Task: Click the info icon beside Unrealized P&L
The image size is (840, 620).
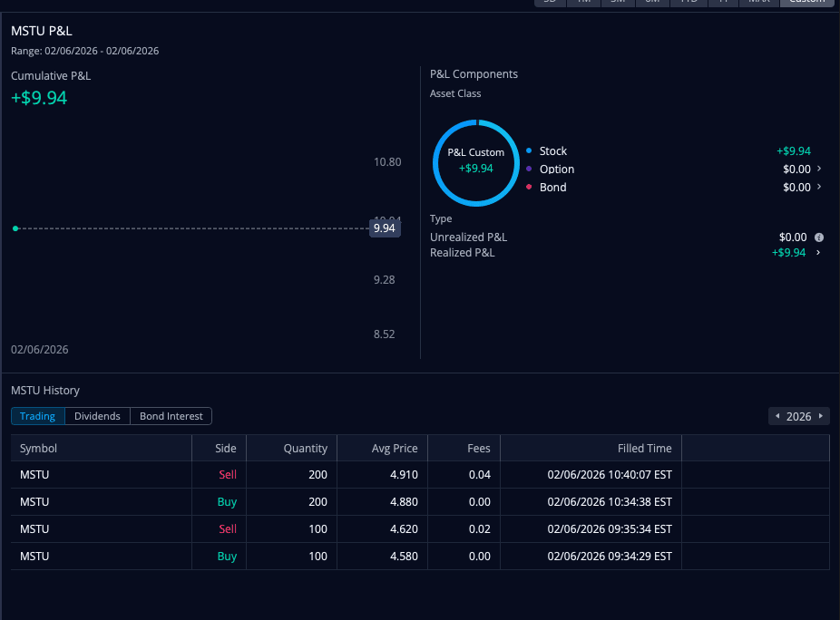Action: (819, 237)
